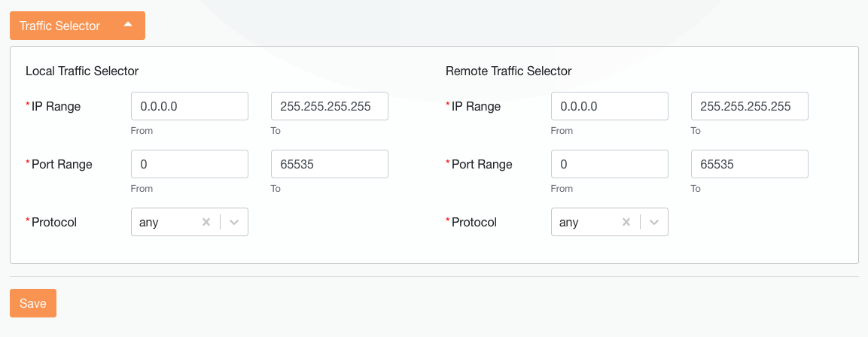Viewport: 868px width, 337px height.
Task: Open the Local Protocol dropdown chevron
Action: pos(234,222)
